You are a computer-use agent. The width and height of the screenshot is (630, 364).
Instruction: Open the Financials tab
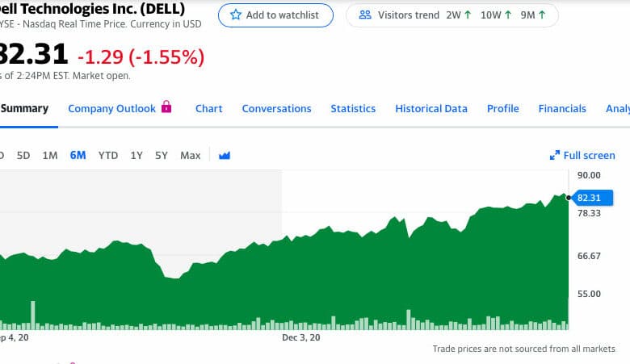pos(562,109)
